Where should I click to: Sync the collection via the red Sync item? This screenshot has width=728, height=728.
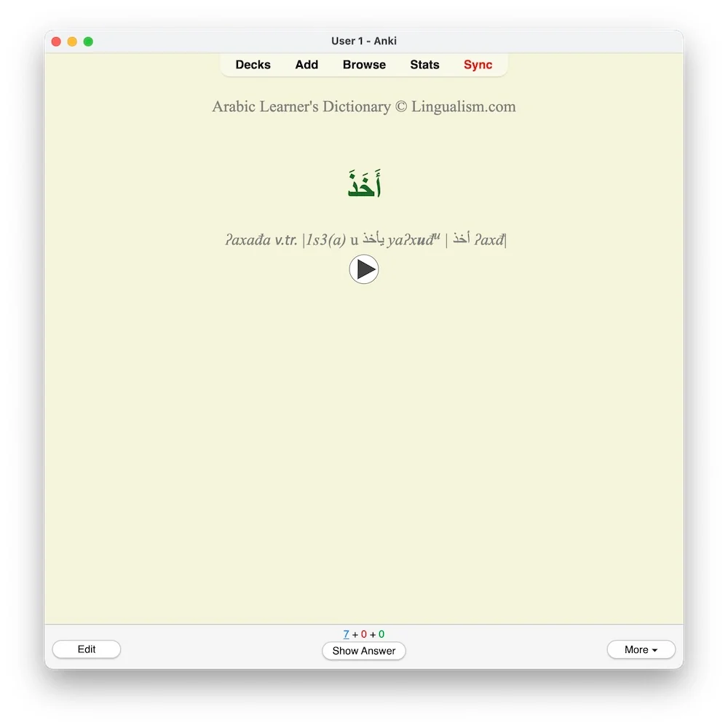pos(478,65)
